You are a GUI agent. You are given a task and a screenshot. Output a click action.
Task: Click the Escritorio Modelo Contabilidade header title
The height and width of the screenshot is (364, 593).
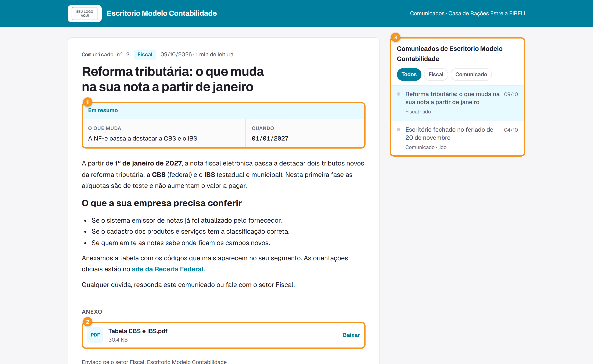[x=162, y=13]
